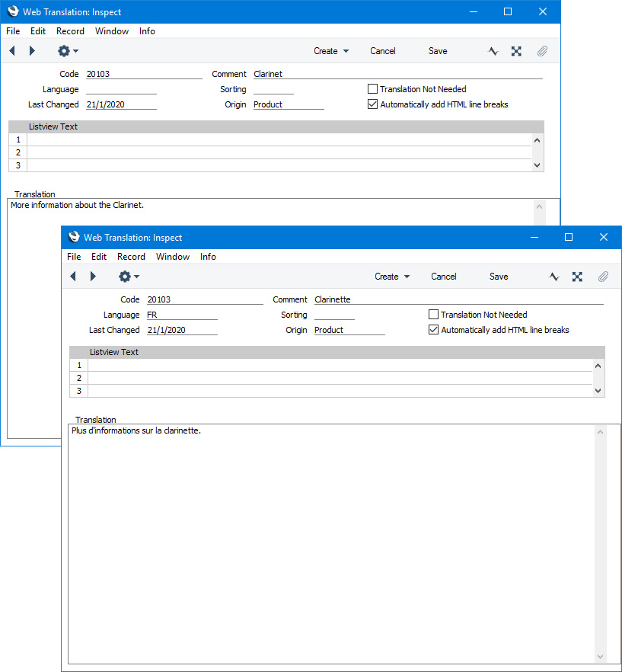Tick Translation Not Needed in the back Clarinet window

coord(373,89)
